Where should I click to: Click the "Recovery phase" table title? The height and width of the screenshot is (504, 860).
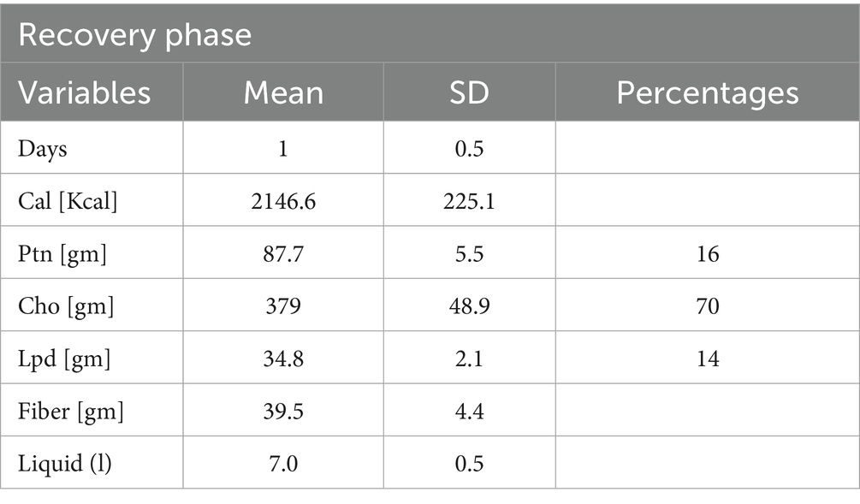pos(134,34)
